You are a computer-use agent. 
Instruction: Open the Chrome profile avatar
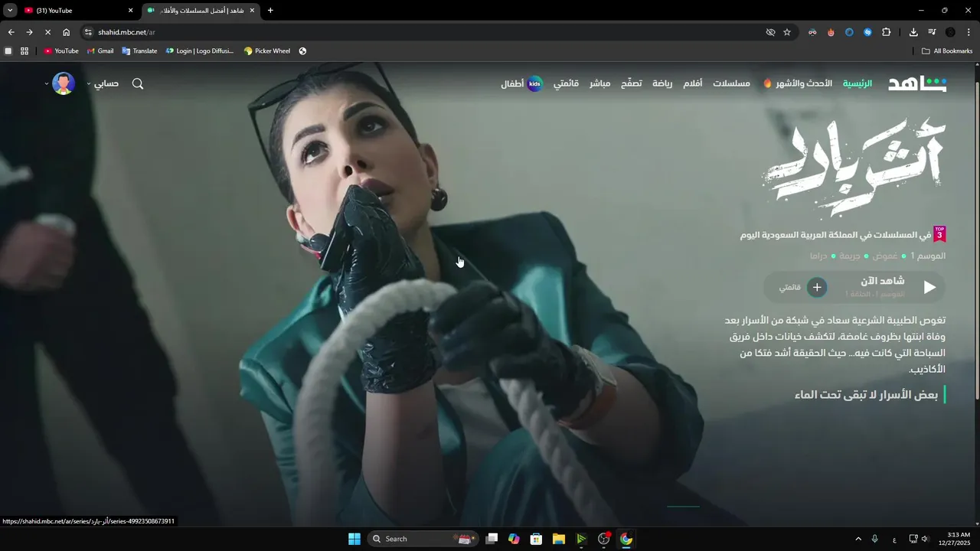click(x=950, y=32)
